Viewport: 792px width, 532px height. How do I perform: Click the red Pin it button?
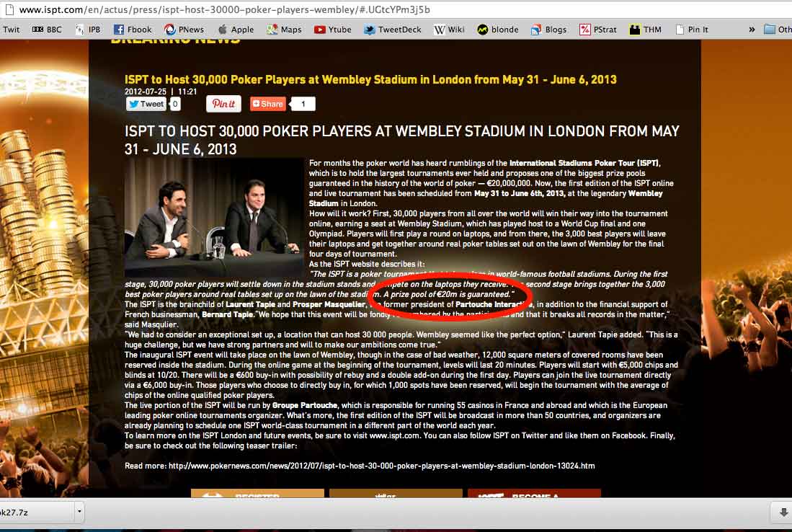223,104
